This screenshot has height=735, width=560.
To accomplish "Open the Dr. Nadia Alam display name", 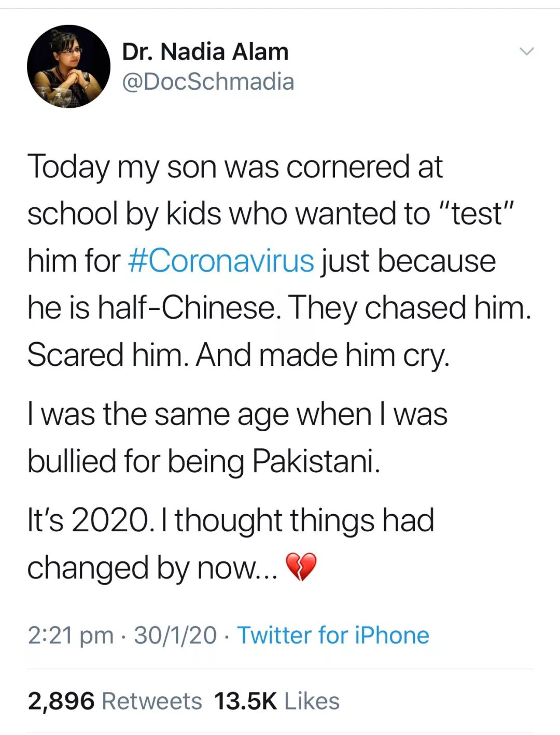I will 205,52.
